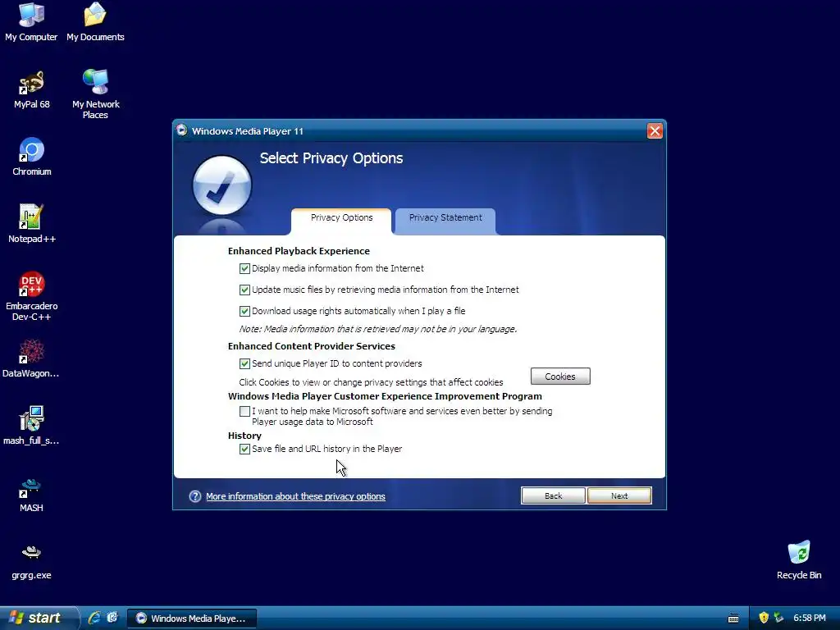Click the blue help question mark icon
Viewport: 840px width, 630px height.
(195, 496)
